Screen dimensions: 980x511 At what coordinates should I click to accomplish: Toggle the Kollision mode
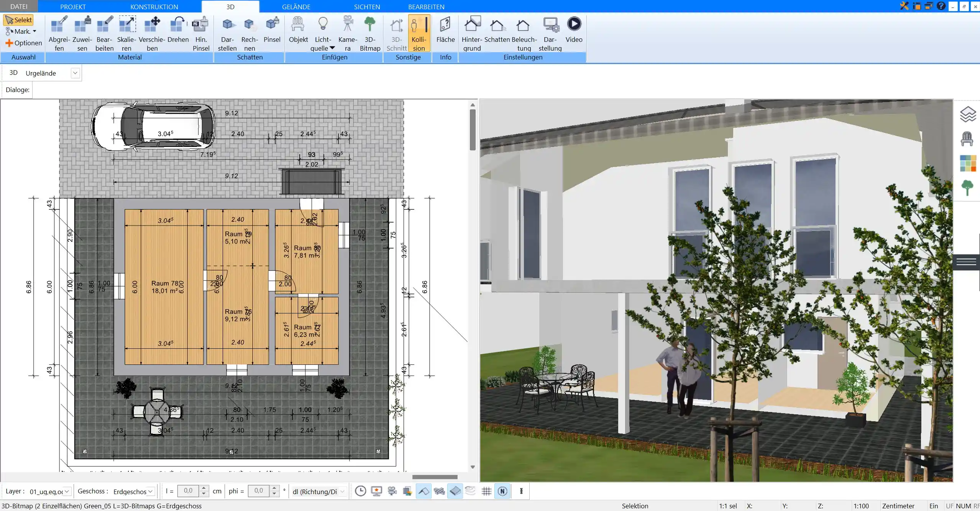419,33
